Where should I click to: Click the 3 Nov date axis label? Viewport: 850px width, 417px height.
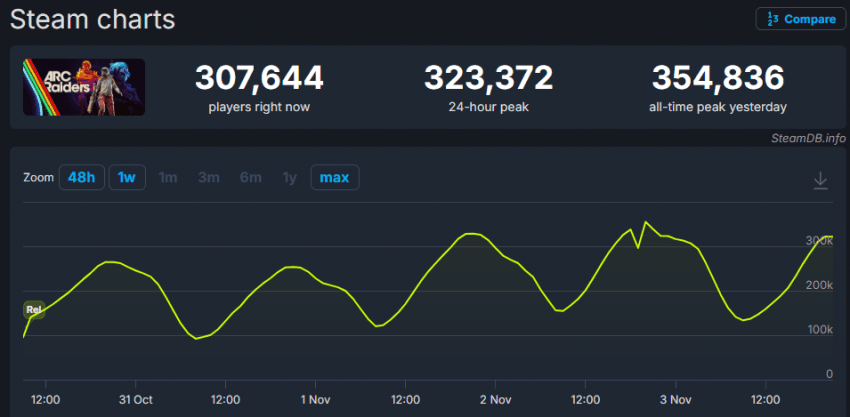[676, 398]
